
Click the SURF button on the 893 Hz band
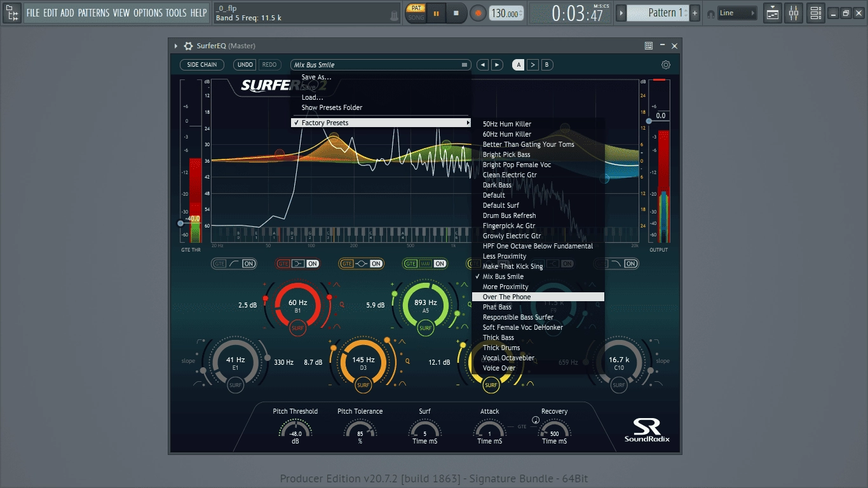point(425,329)
